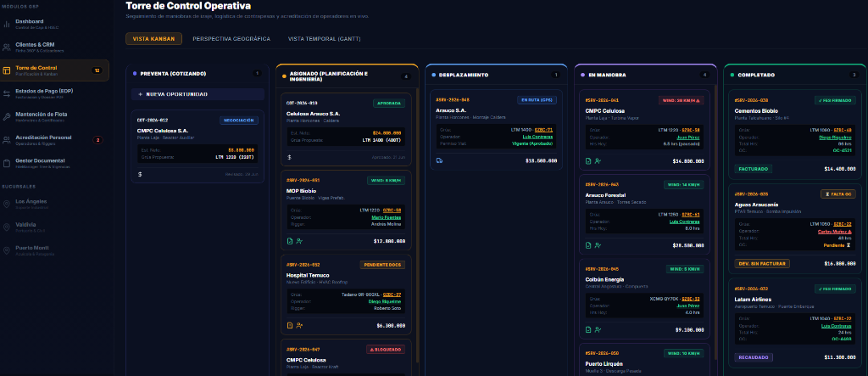Screen dimensions: 868x376
Task: Open the Dashboard module
Action: [x=55, y=24]
